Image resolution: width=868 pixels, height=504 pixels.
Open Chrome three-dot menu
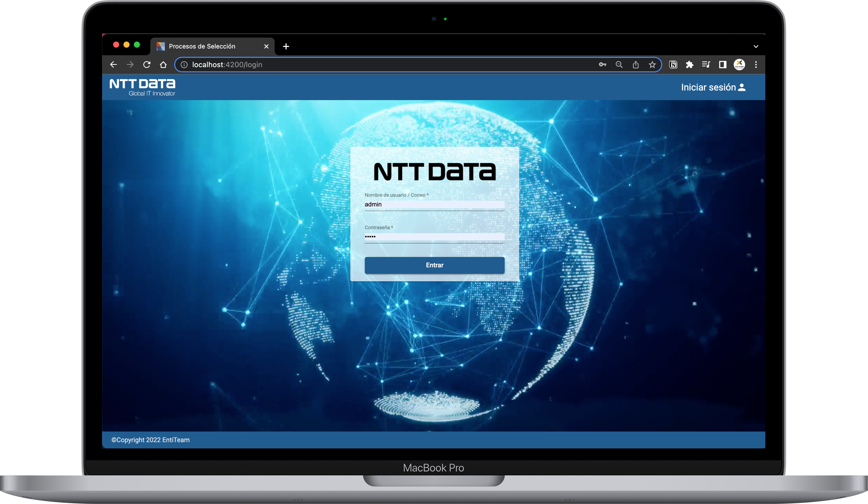tap(756, 64)
